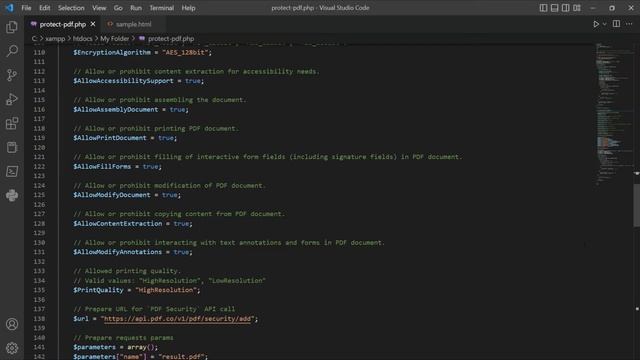Click true value on the $AllowFillForms line
The image size is (640, 360).
[151, 167]
